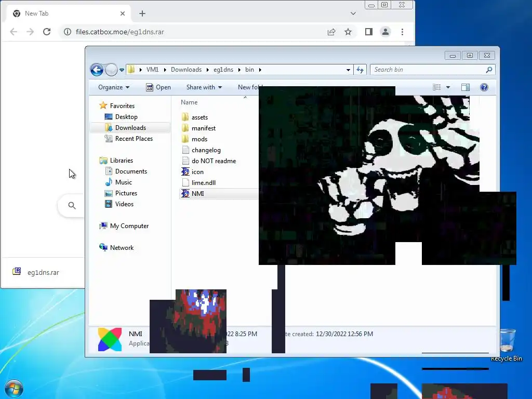Screen dimensions: 532x399
Task: Click bin in breadcrumb path
Action: click(250, 70)
